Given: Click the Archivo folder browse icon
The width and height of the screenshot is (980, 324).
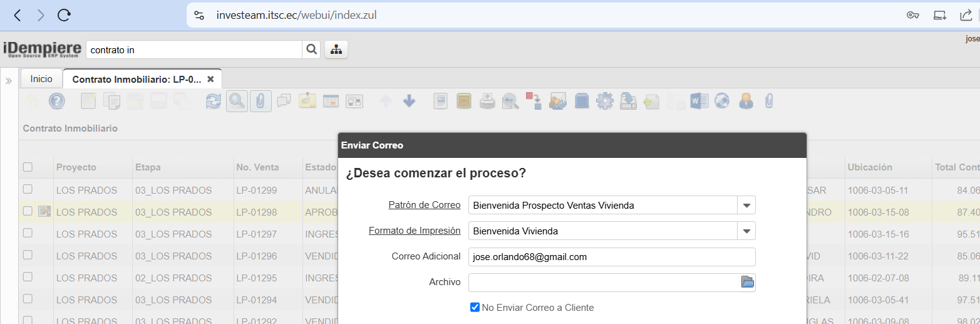Looking at the screenshot, I should click(747, 282).
